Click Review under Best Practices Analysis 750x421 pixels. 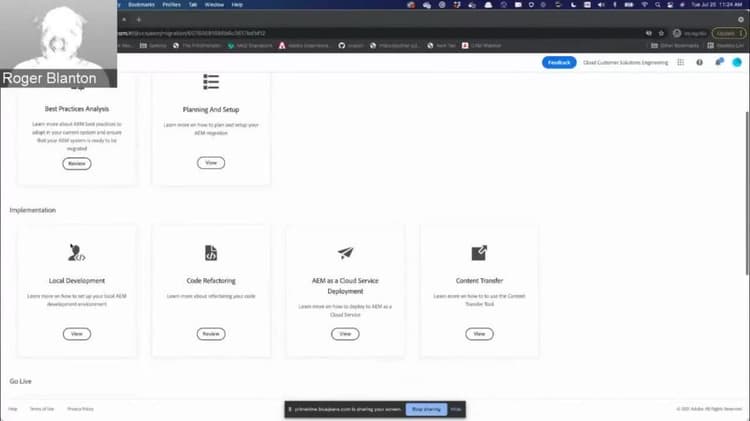click(x=77, y=164)
